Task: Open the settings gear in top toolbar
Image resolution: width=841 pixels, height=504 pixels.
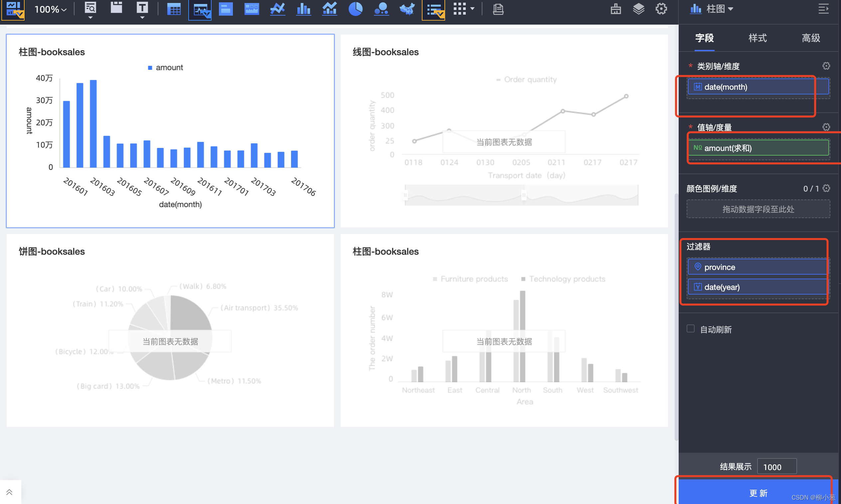Action: point(661,9)
